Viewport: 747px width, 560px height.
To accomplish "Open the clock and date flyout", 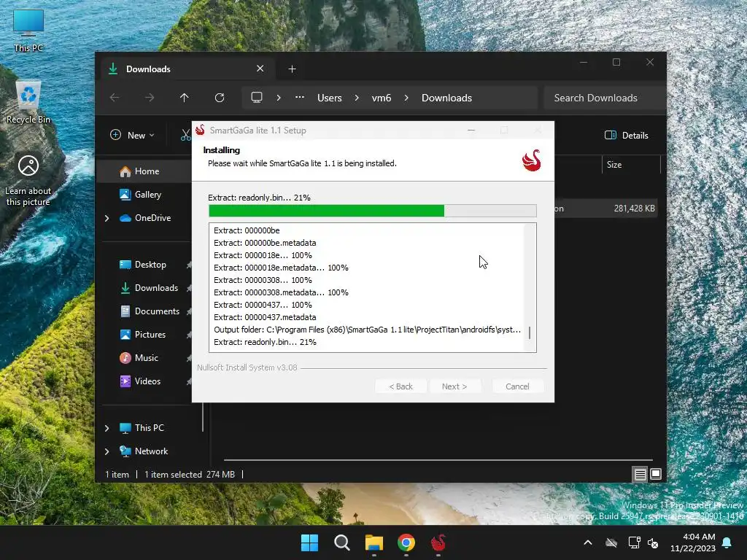I will 693,542.
